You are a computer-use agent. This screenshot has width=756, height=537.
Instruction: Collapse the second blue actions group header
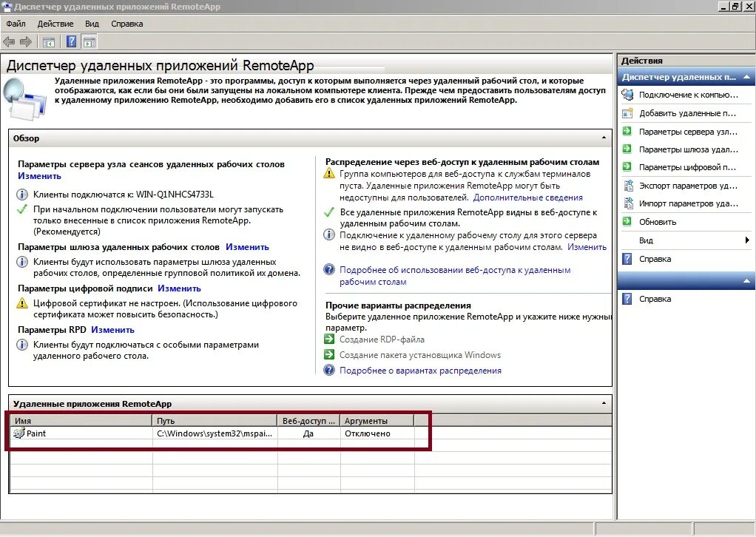747,280
